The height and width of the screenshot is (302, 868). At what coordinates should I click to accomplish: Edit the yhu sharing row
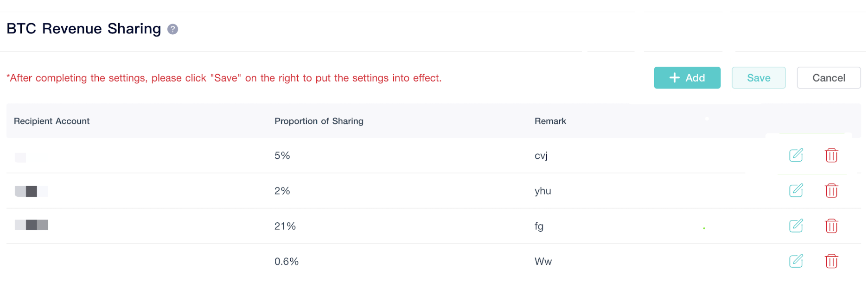click(796, 190)
